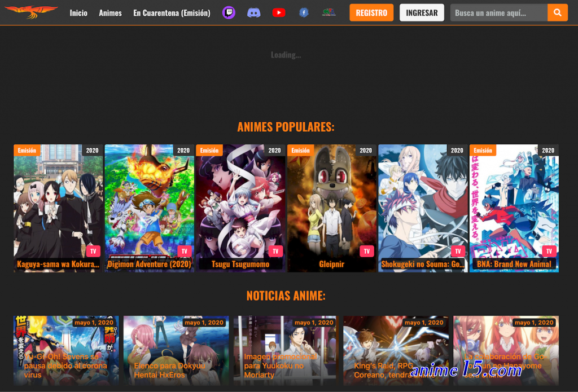This screenshot has height=392, width=578.
Task: Open the Gleipnir anime poster
Action: click(332, 208)
